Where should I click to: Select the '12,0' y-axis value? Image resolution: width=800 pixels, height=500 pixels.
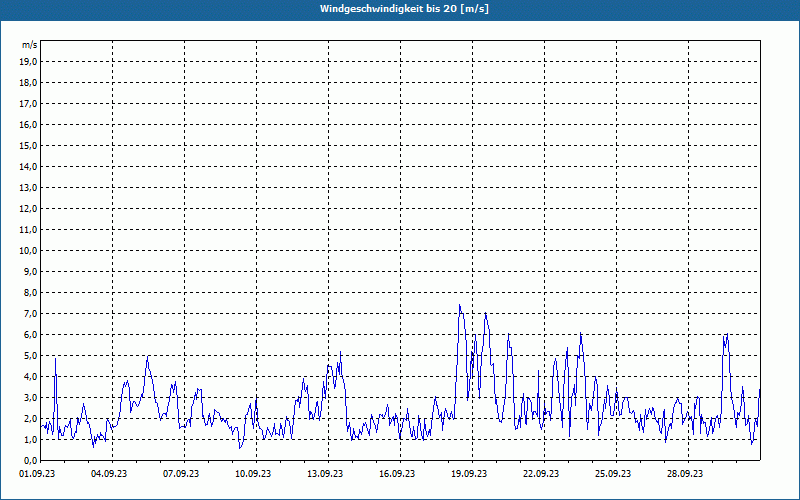(x=28, y=209)
